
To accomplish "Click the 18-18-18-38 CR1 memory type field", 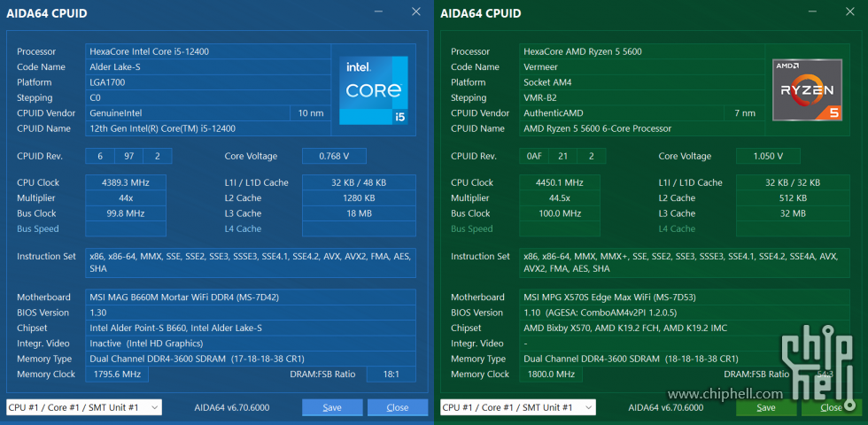I will point(685,359).
